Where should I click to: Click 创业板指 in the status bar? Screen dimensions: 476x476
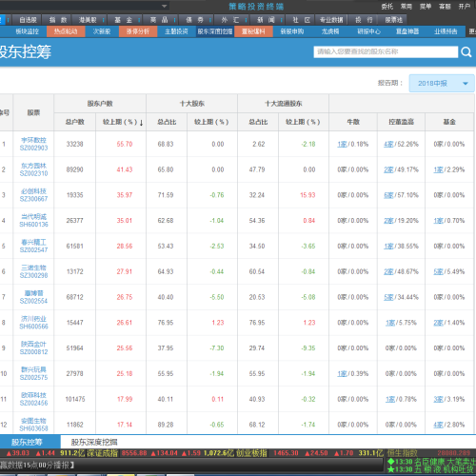251,453
